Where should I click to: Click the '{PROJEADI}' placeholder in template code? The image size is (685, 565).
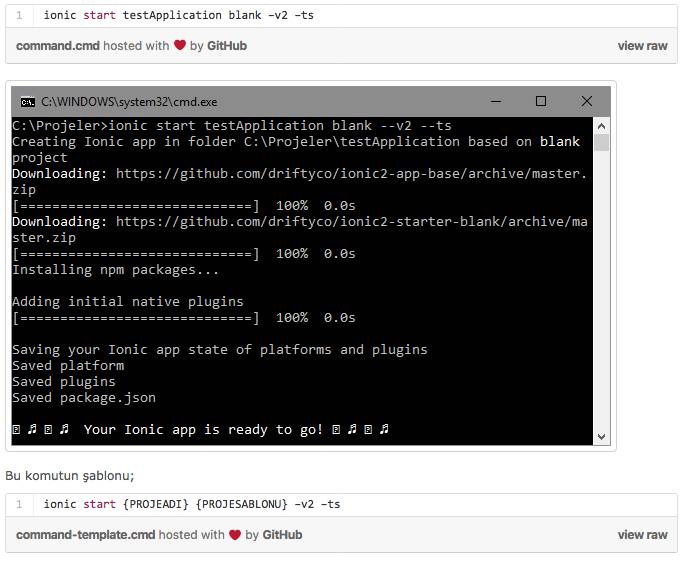156,504
